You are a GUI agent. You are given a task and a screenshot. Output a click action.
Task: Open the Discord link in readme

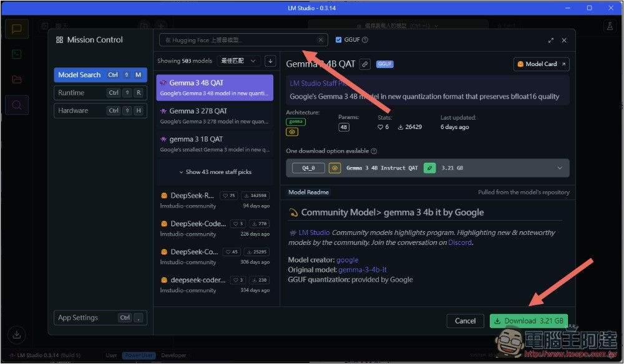click(x=460, y=242)
